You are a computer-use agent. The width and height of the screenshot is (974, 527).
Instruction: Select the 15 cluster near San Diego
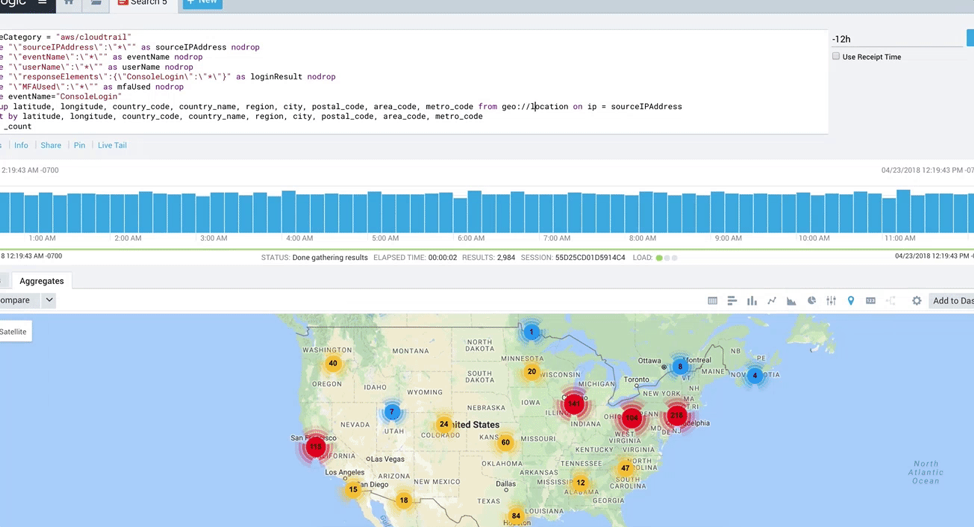[x=353, y=489]
